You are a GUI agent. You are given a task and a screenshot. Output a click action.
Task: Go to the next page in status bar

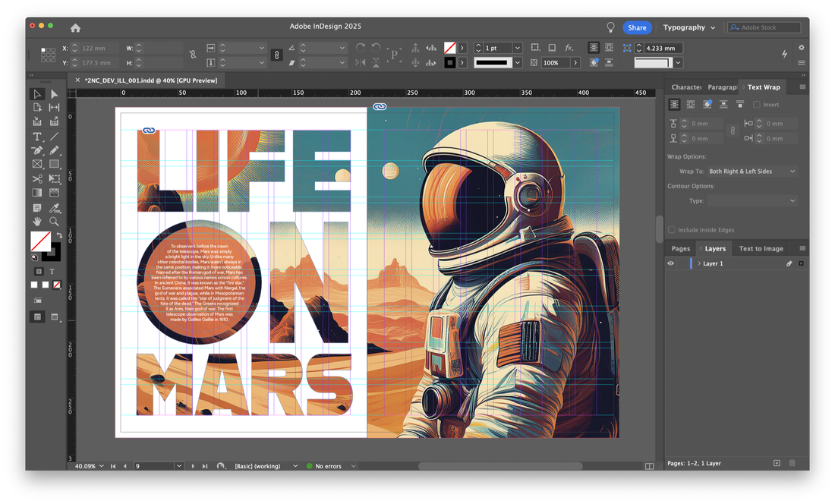193,466
